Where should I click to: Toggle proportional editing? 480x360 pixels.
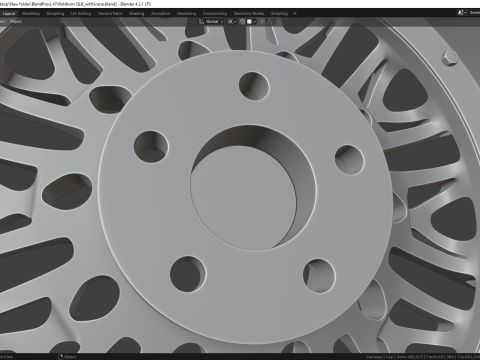pos(262,22)
